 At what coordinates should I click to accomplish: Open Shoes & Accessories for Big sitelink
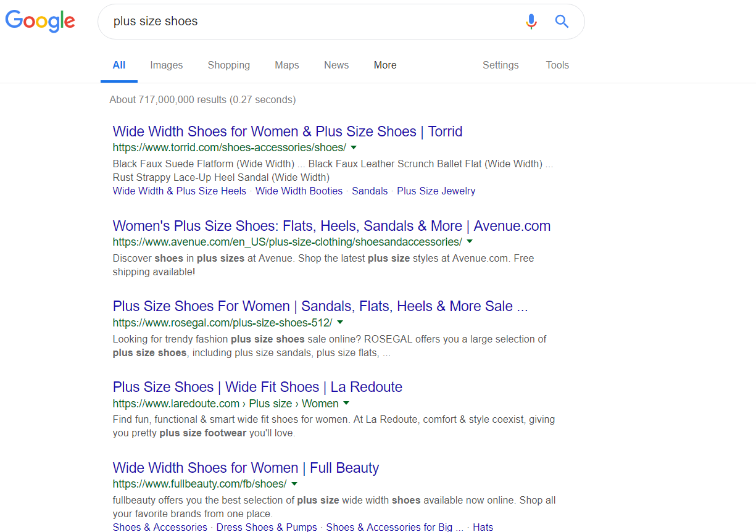395,526
